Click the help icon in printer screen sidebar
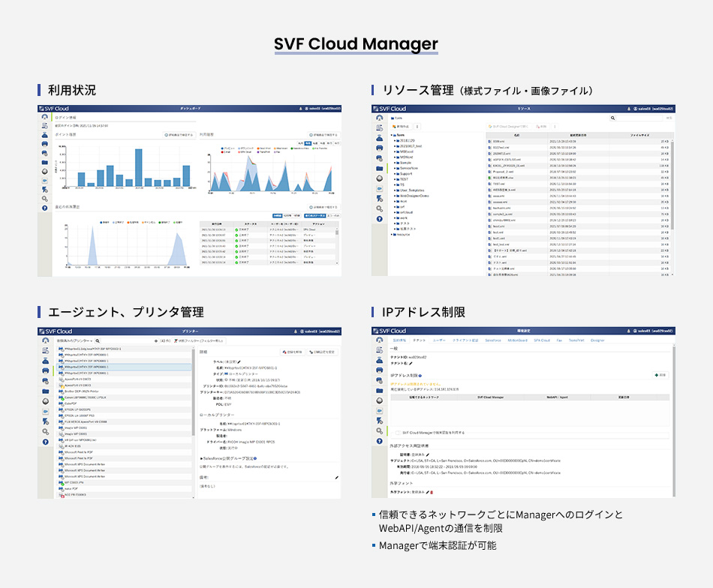Viewport: 713px width, 588px height. [45, 442]
